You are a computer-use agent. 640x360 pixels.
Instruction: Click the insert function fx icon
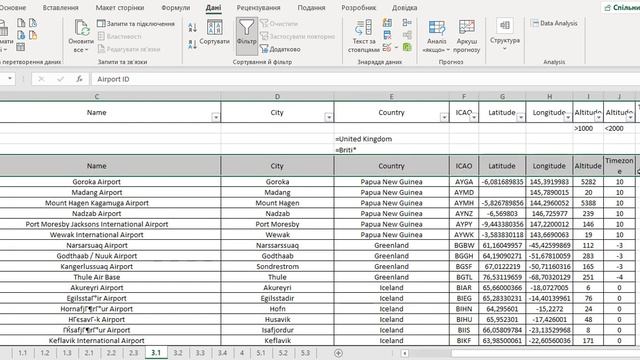click(79, 79)
